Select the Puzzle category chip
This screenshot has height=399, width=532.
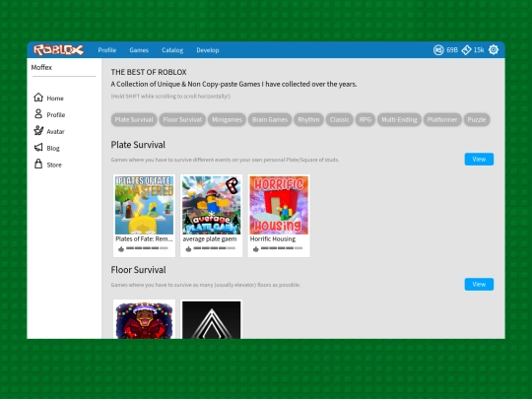coord(477,119)
